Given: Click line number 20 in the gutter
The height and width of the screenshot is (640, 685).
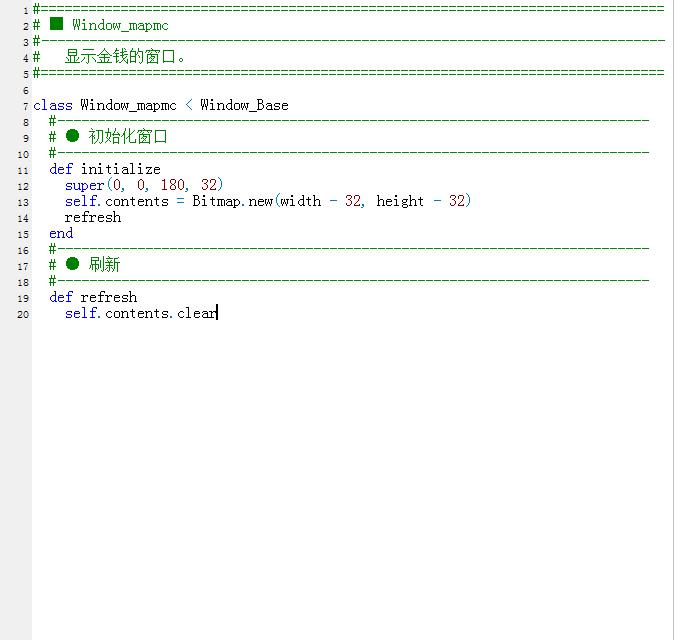Looking at the screenshot, I should [x=23, y=315].
